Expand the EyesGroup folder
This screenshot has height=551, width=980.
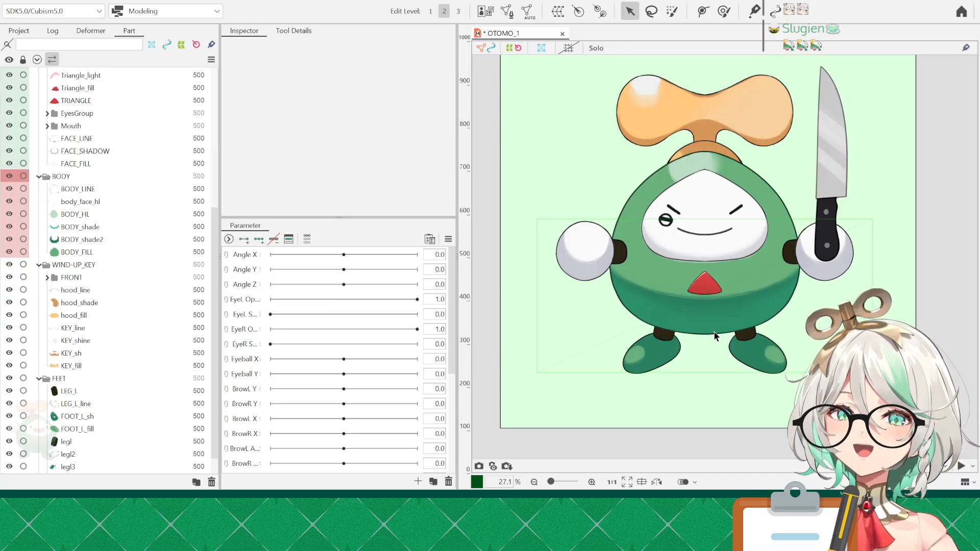[47, 113]
